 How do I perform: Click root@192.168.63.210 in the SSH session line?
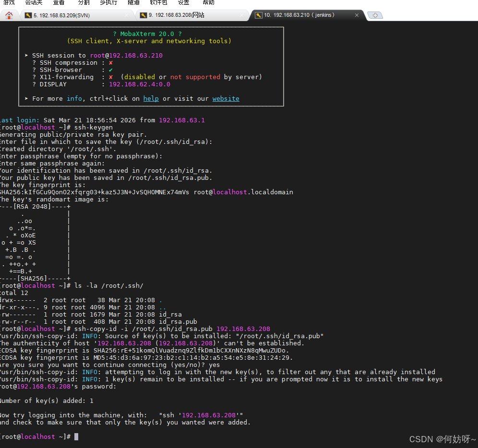[x=126, y=56]
